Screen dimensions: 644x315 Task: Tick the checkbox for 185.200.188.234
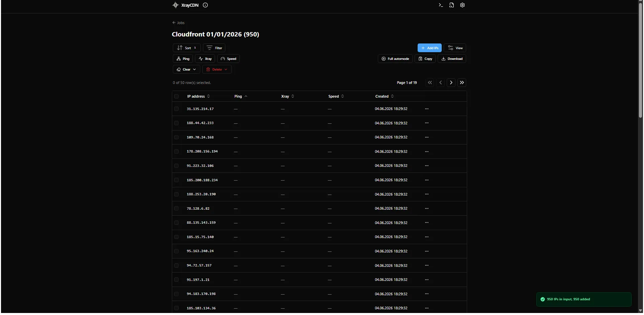(x=177, y=180)
